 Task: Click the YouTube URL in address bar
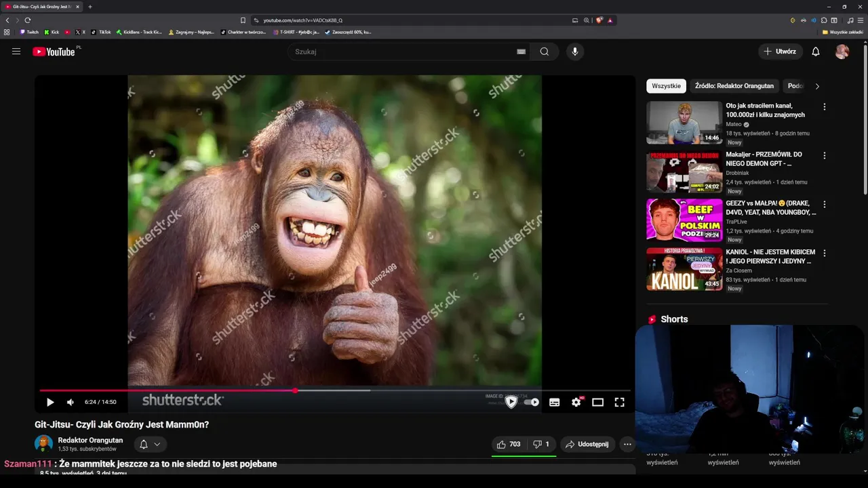[x=302, y=20]
